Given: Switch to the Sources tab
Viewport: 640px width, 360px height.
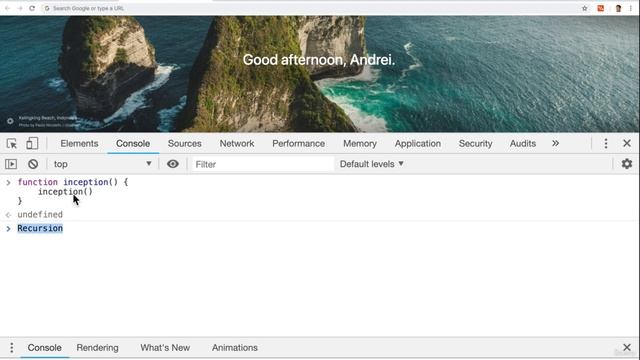Looking at the screenshot, I should [184, 144].
